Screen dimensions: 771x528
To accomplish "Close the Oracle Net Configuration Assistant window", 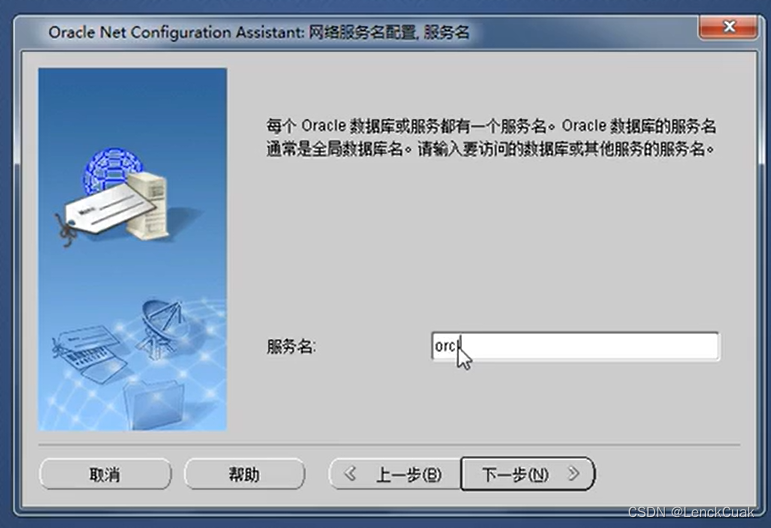I will point(728,27).
